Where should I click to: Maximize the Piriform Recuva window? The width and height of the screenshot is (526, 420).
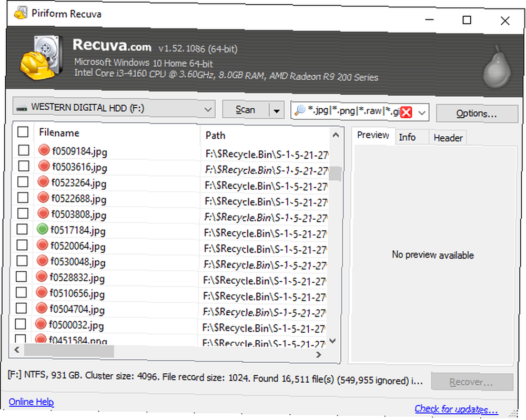[467, 20]
